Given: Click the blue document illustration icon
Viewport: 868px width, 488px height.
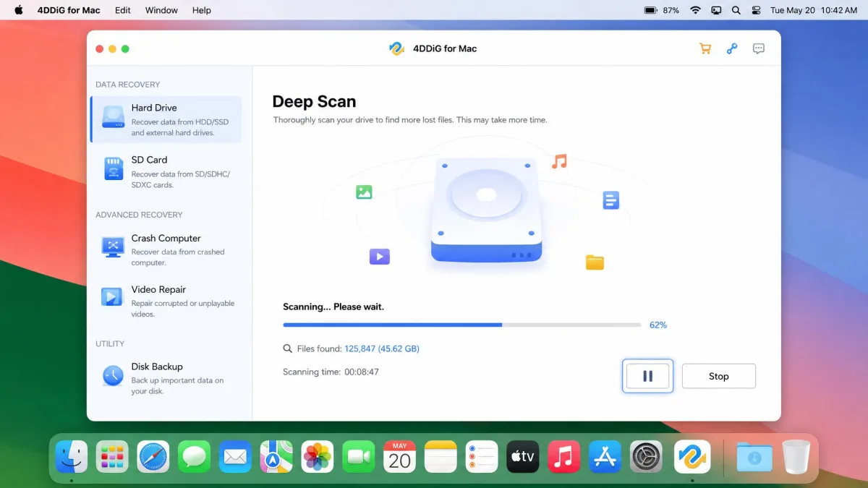Looking at the screenshot, I should (611, 200).
